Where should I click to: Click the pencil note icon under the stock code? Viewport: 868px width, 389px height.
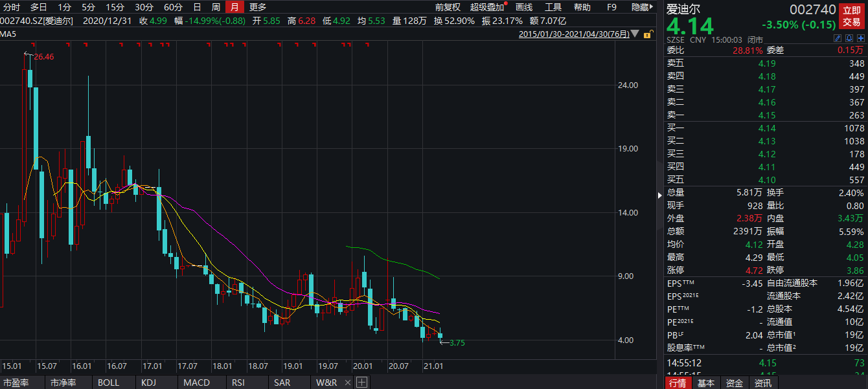[838, 39]
